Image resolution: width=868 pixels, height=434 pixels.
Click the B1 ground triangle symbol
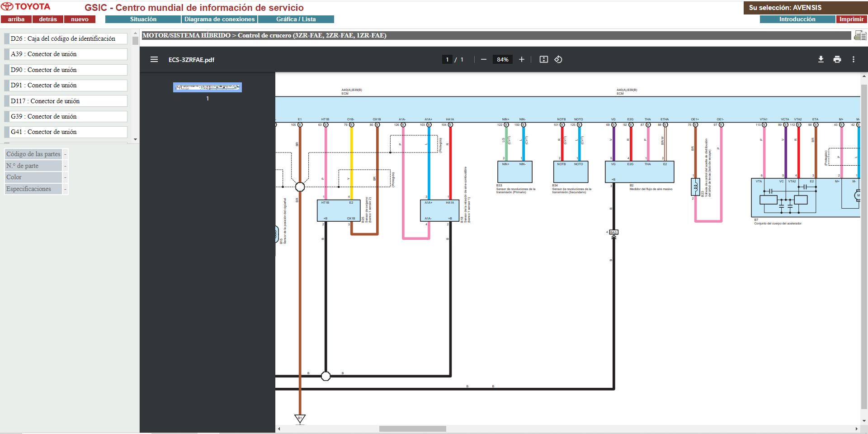(300, 419)
